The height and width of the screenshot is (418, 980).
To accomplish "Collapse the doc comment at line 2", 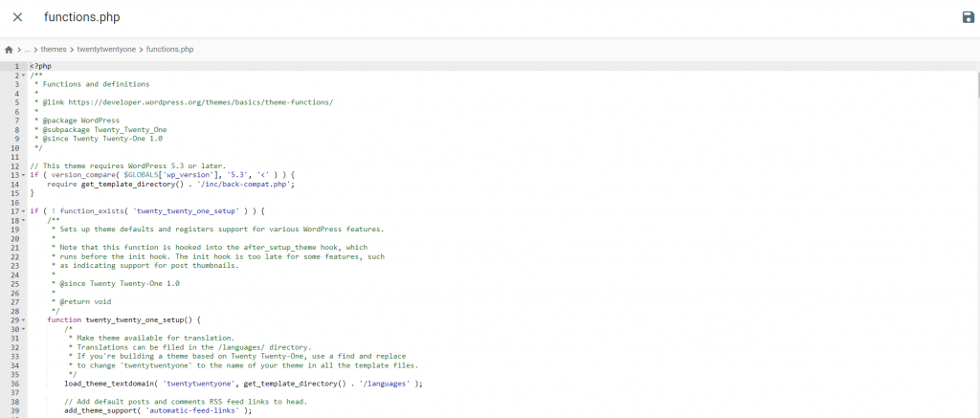I will point(23,76).
